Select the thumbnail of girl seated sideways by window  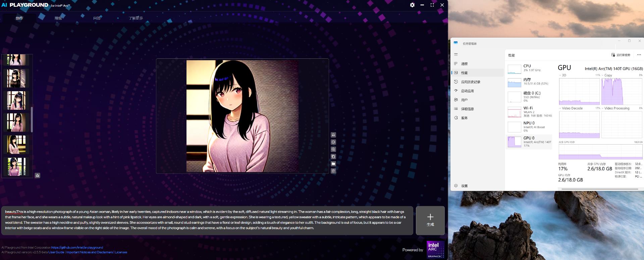[x=16, y=145]
